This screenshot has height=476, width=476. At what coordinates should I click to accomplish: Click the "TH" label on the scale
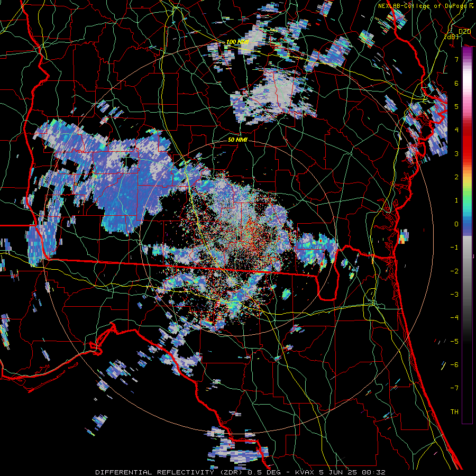454,412
